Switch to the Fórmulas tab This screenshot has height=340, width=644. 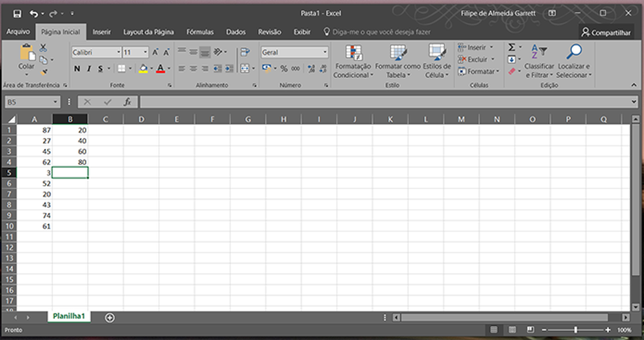tap(200, 31)
